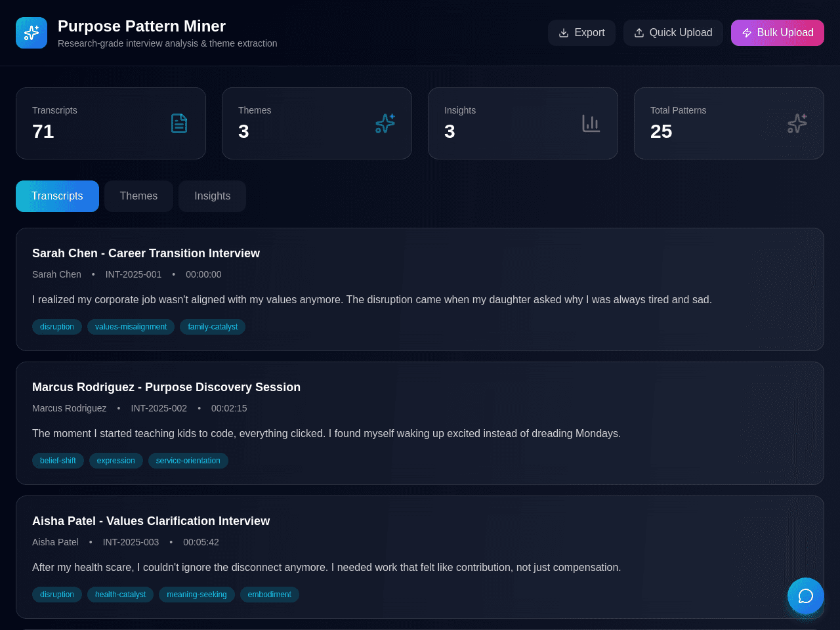Viewport: 840px width, 630px height.
Task: Select the family-catalyst tag
Action: click(213, 327)
